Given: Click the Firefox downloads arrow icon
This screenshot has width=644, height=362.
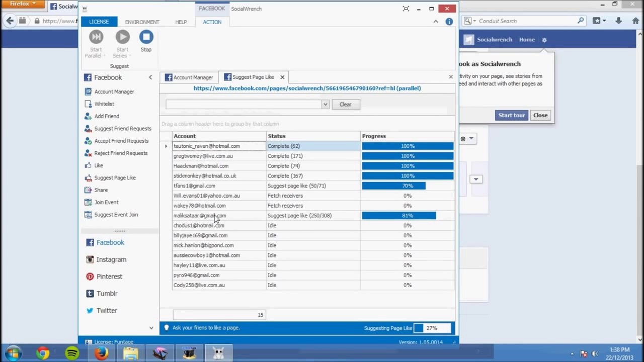Looking at the screenshot, I should 619,21.
